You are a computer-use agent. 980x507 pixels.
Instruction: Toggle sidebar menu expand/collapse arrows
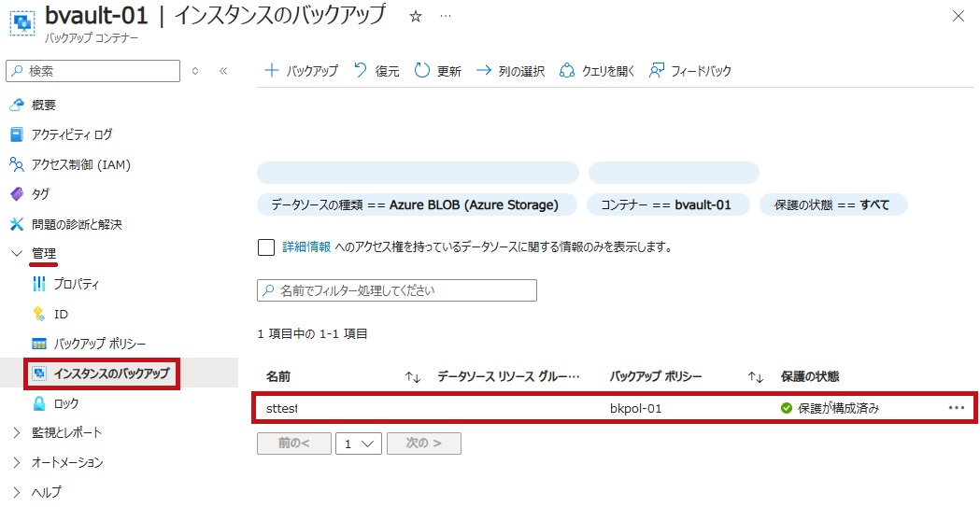[195, 71]
